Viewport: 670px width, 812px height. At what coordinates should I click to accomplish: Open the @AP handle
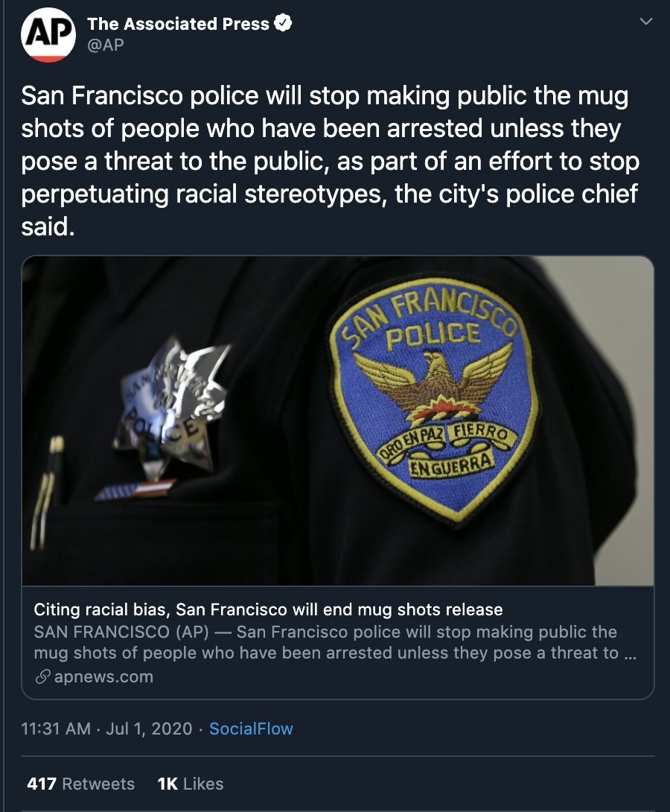click(x=106, y=45)
